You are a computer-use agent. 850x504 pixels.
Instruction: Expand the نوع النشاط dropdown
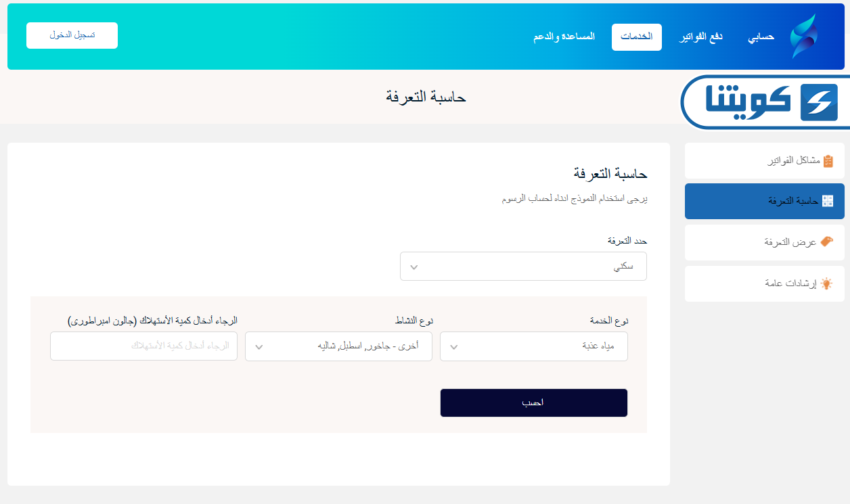tap(338, 346)
